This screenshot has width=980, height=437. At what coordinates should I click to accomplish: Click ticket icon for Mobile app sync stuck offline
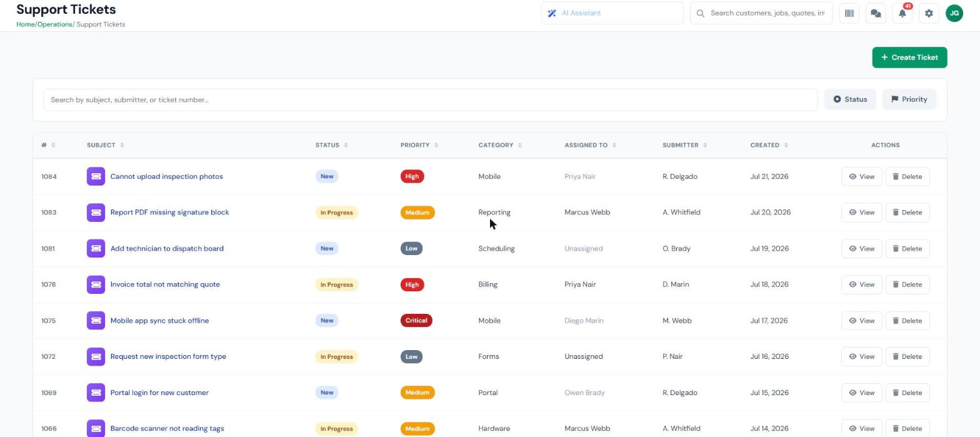pyautogui.click(x=96, y=321)
